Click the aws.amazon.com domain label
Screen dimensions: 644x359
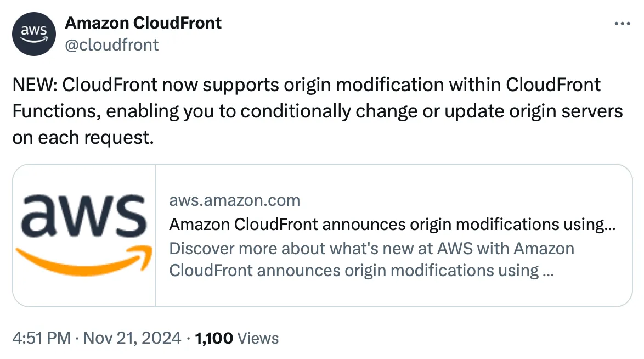coord(234,200)
